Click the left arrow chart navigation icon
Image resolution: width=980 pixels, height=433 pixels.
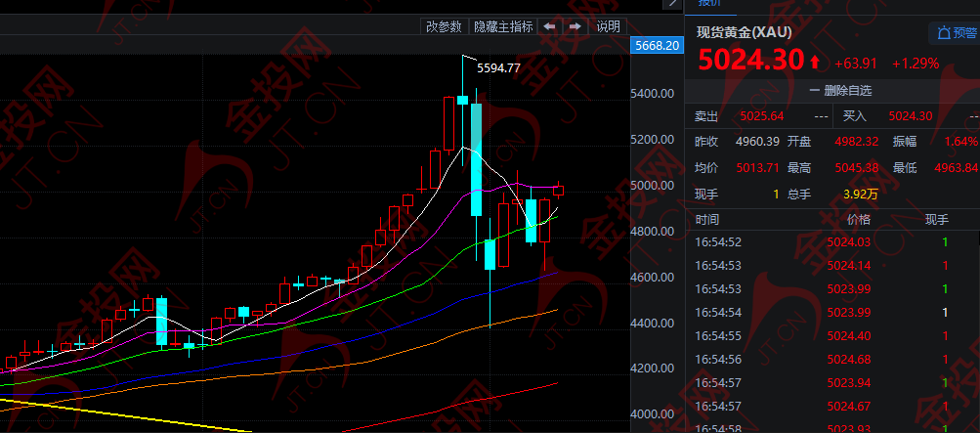click(x=551, y=26)
